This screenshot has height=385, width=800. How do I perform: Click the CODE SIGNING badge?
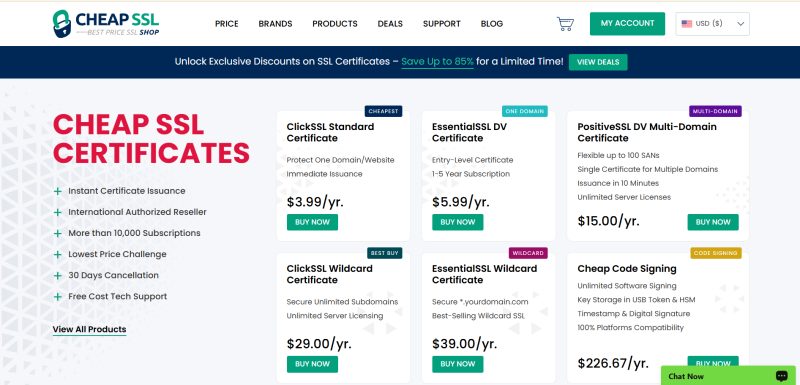(x=716, y=253)
